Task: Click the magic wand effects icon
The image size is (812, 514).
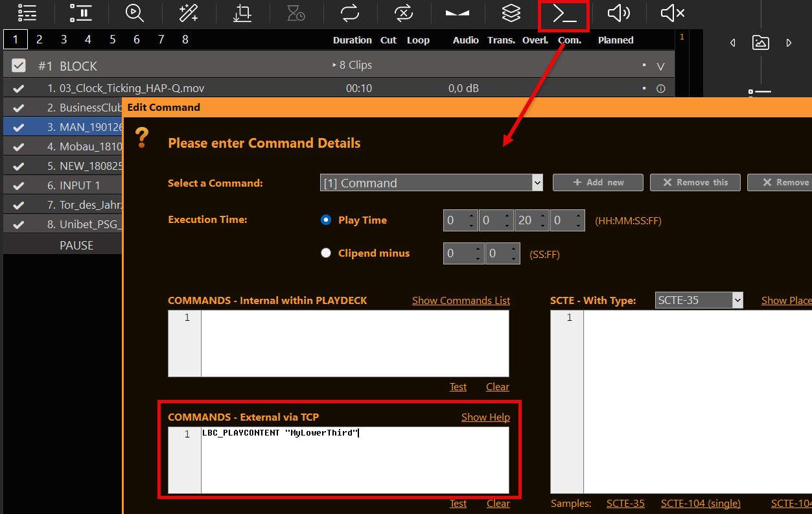Action: [x=189, y=13]
